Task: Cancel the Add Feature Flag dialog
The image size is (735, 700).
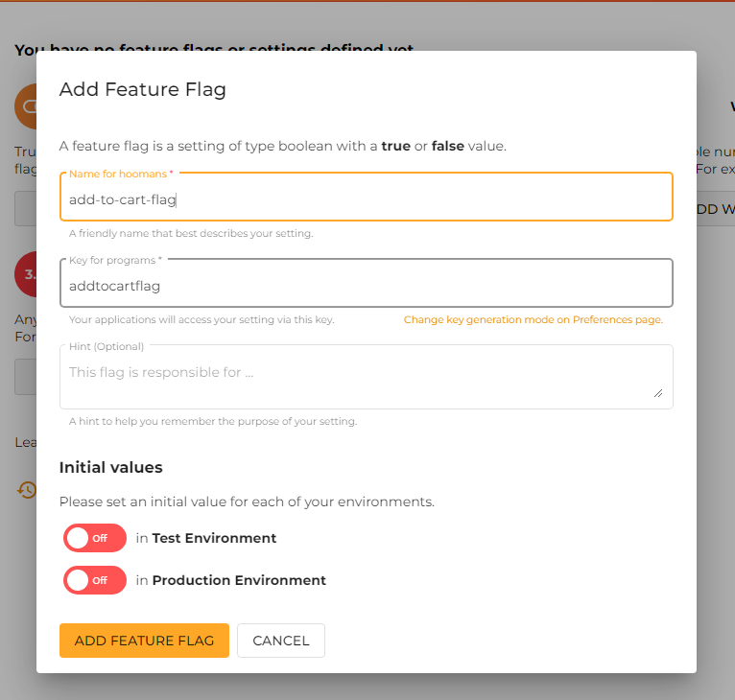Action: [x=280, y=641]
